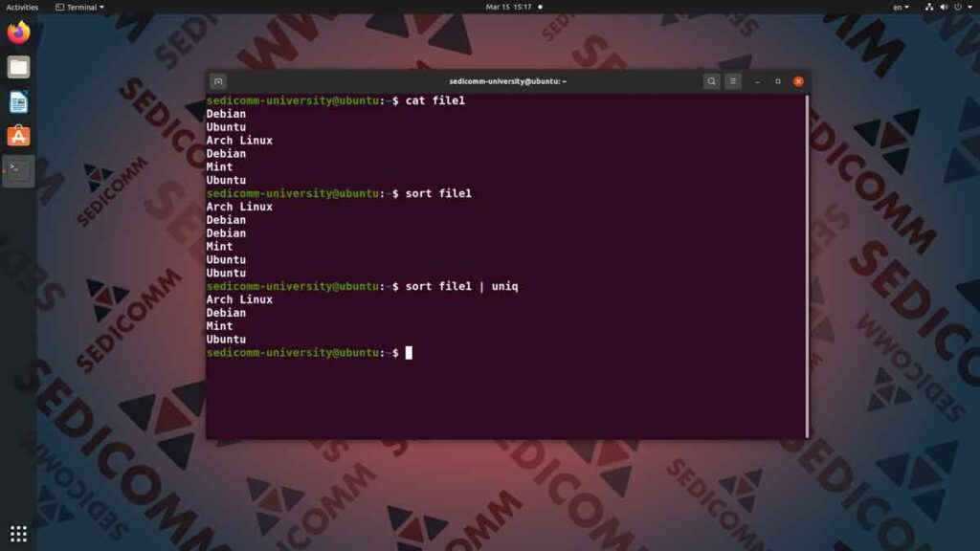
Task: Click 'Mint' in the uniq output
Action: 219,326
